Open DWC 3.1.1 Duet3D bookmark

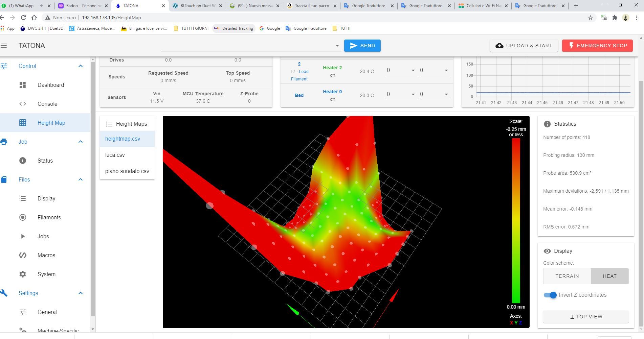click(42, 28)
